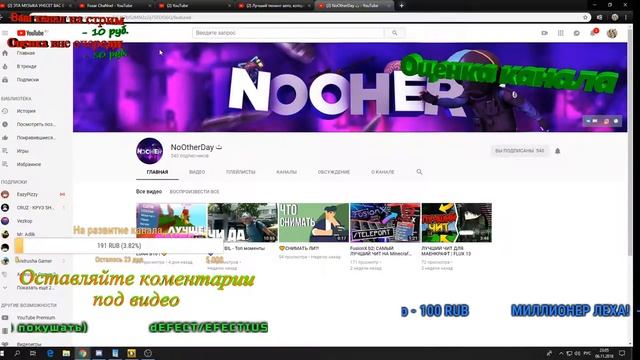Click the Все видео section heading

(149, 191)
